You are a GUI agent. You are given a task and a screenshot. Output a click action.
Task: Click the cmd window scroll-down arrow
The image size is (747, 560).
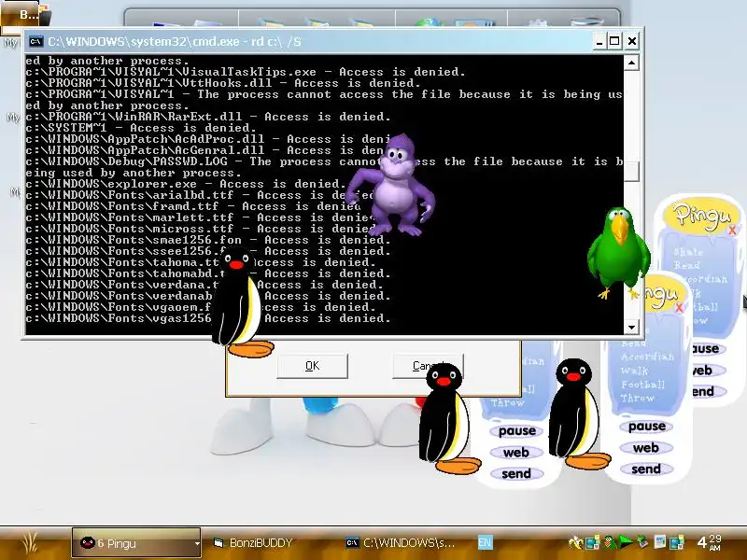pos(631,327)
